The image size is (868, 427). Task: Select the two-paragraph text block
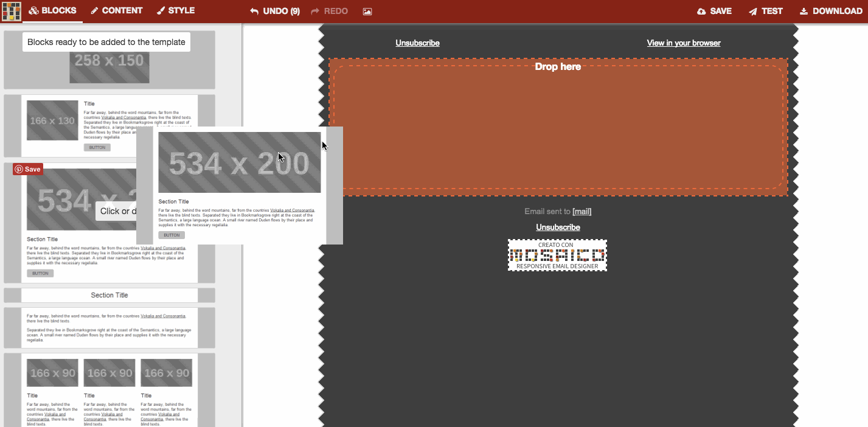click(x=109, y=328)
